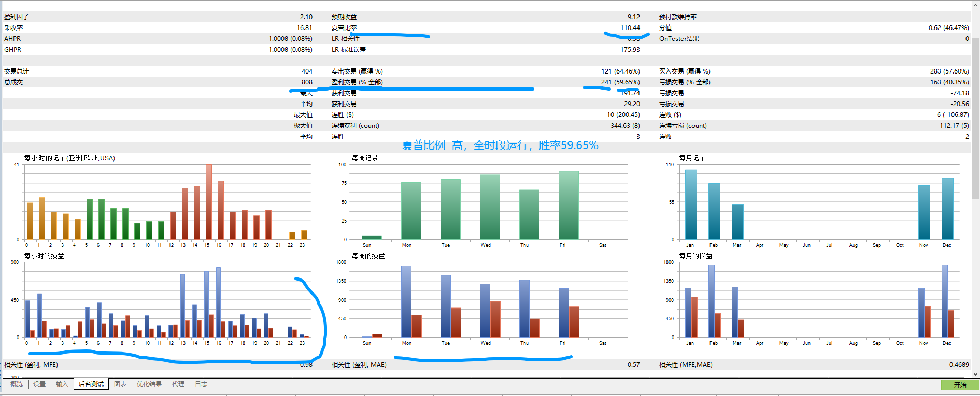The image size is (980, 396).
Task: Click the 连续亏损 value -112.17 (5)
Action: 953,126
